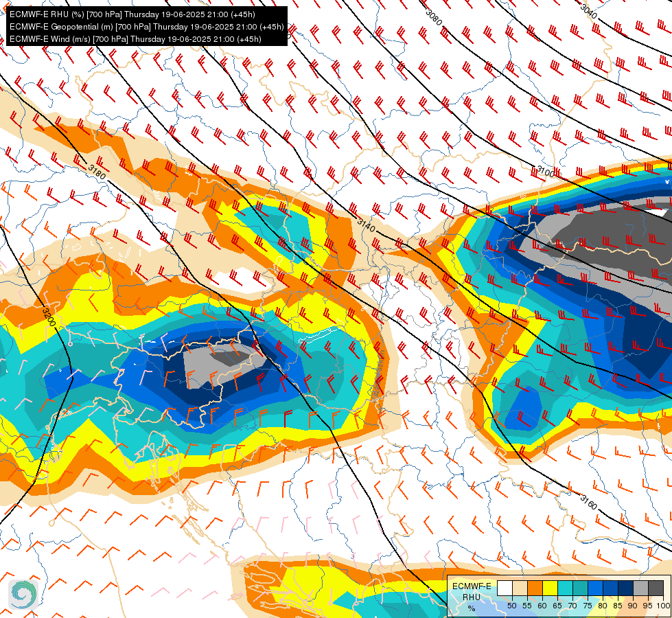Click the swirl logo icon in the corner
Viewport: 672px width, 618px height.
pyautogui.click(x=23, y=594)
